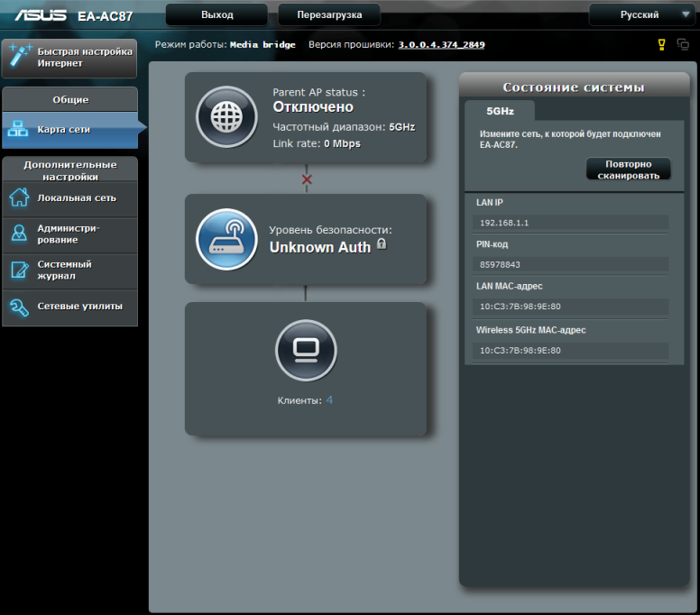This screenshot has width=700, height=615.
Task: Click the Wireless 5GHz MAC-адрес field
Action: (570, 351)
